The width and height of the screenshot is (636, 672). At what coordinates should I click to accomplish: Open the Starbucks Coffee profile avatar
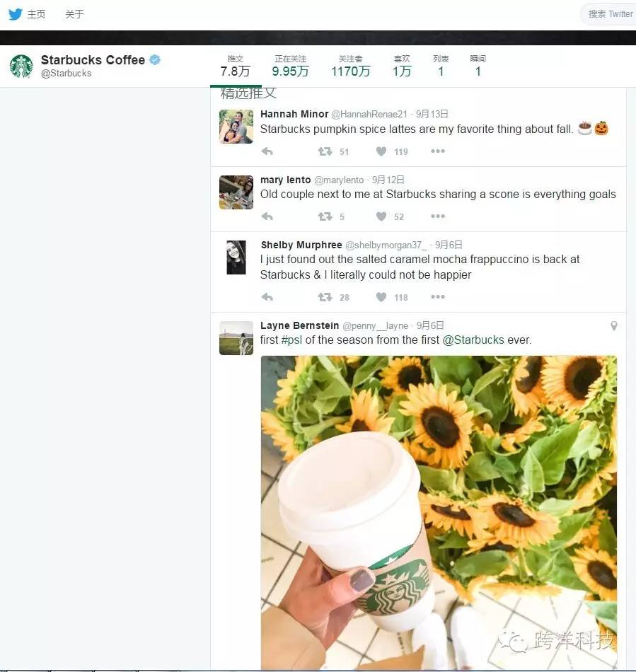pyautogui.click(x=21, y=66)
